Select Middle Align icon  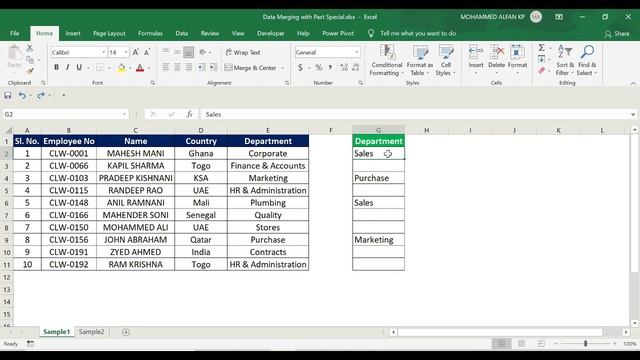[x=177, y=52]
